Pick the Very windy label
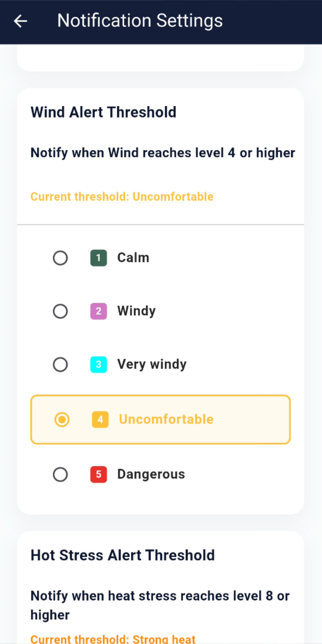The height and width of the screenshot is (644, 322). point(152,365)
